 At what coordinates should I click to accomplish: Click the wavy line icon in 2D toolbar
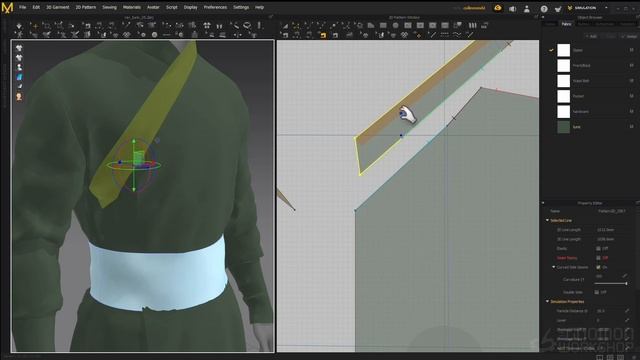point(457,35)
